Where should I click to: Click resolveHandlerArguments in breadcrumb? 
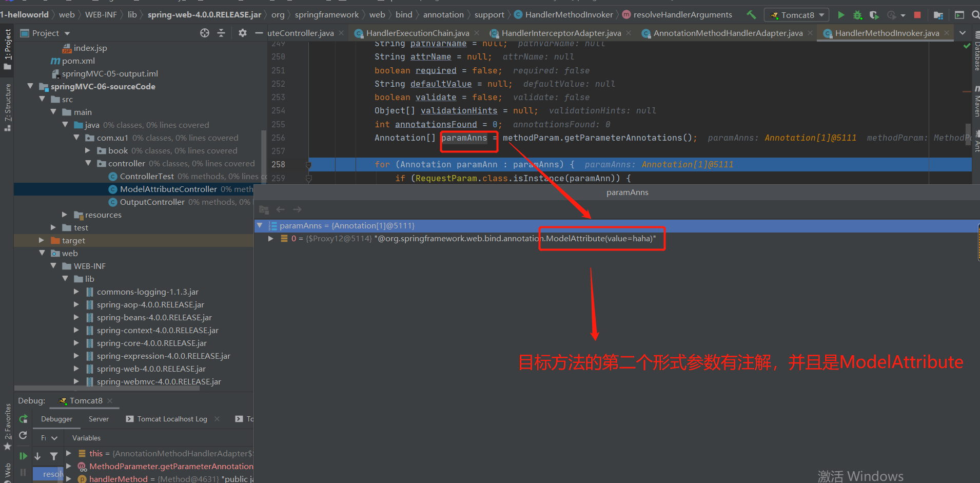[x=682, y=15]
